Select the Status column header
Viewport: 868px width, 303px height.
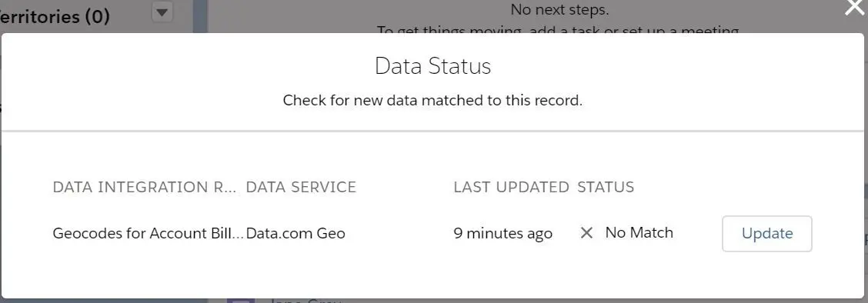point(606,187)
